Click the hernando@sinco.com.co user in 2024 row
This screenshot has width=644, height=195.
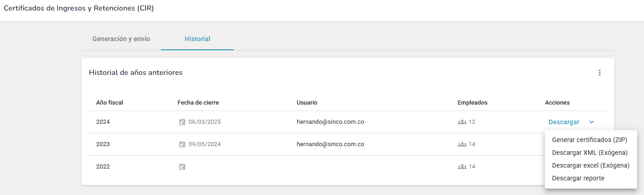tap(330, 122)
